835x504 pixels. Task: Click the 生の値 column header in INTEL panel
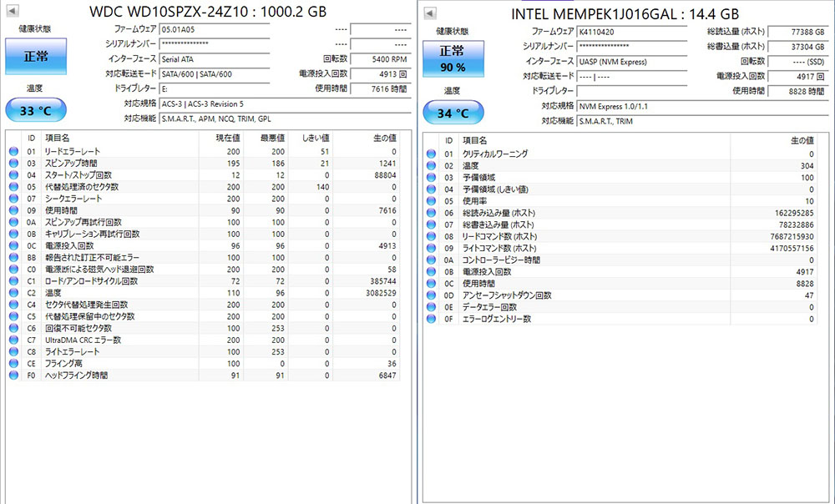coord(801,140)
